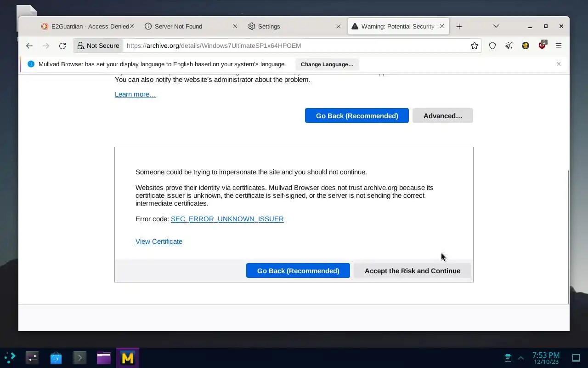Open the application launcher in taskbar

10,357
